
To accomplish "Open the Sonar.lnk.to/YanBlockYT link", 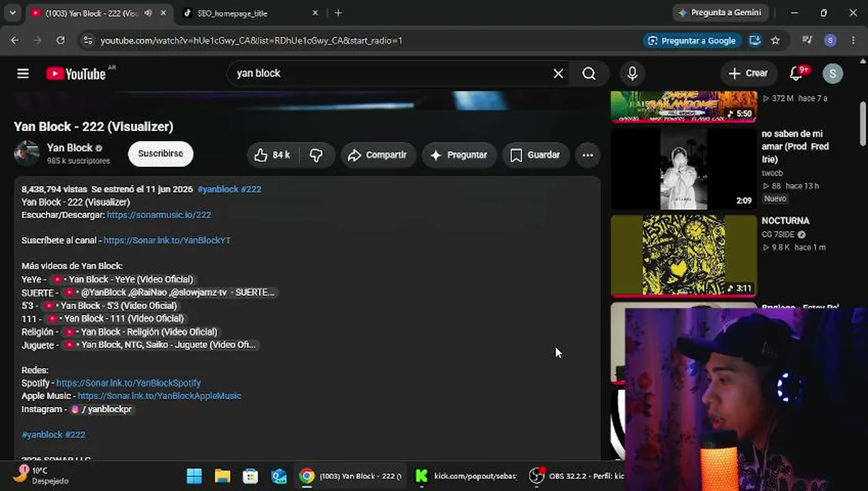I will click(167, 241).
